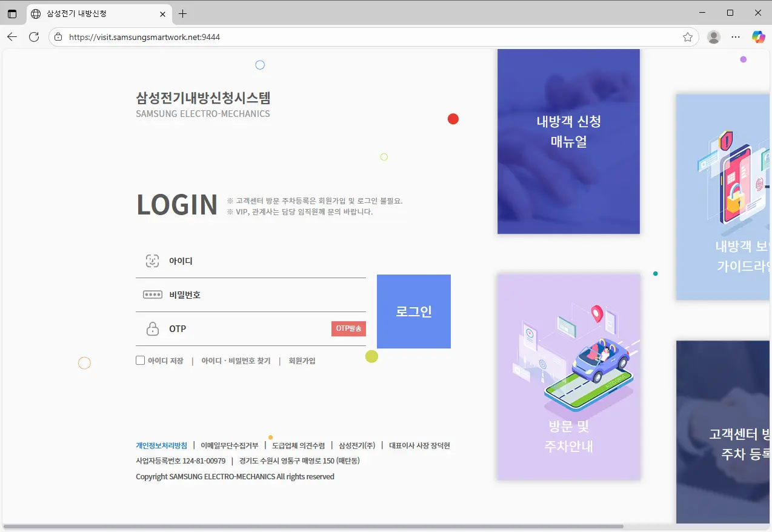Click the 아이디 input field
Screen dimensions: 772x532
point(251,261)
